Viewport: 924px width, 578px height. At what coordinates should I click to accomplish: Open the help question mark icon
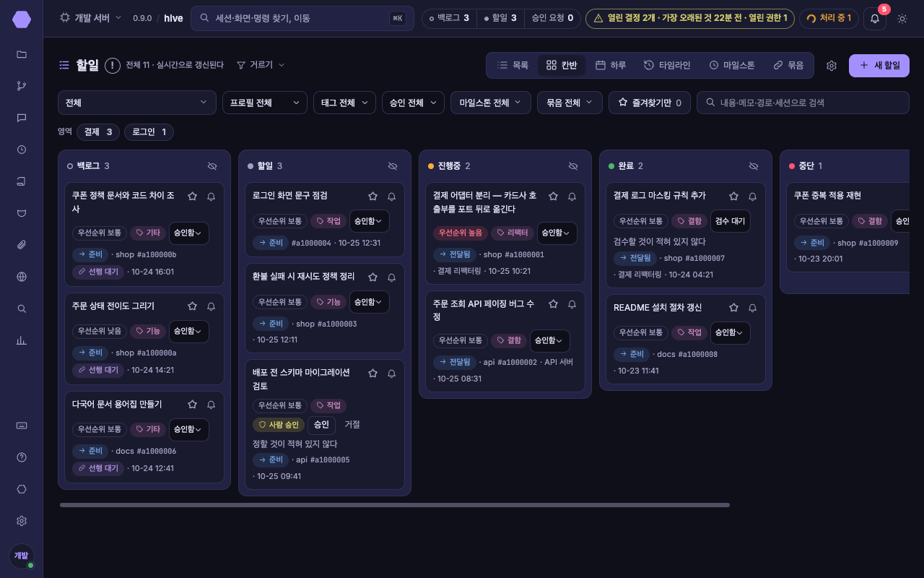click(x=22, y=457)
